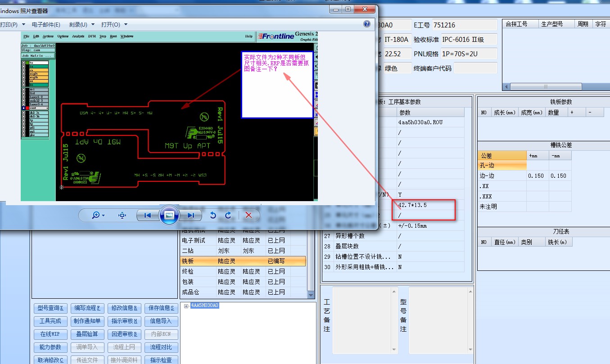Click the 未注明 tolerance row
610x364 pixels.
coord(524,207)
